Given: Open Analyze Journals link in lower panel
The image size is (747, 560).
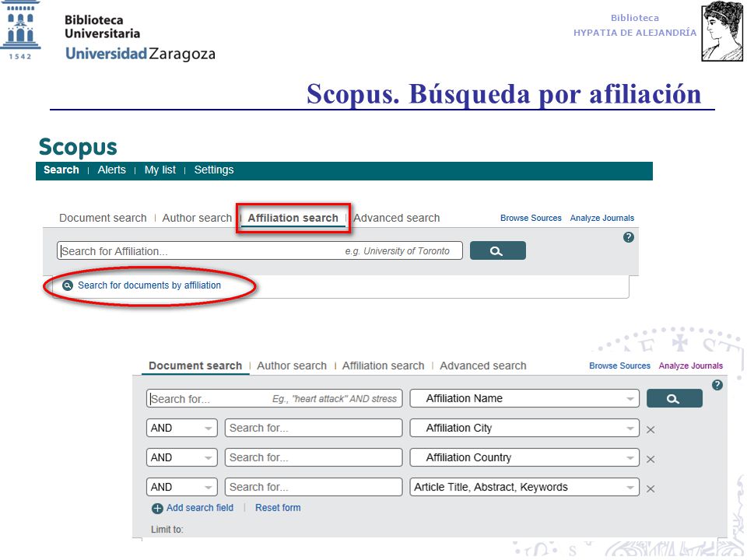Looking at the screenshot, I should (691, 366).
